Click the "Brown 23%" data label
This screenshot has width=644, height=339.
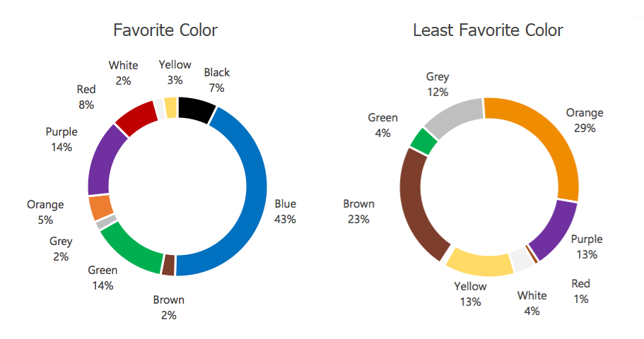coord(358,212)
